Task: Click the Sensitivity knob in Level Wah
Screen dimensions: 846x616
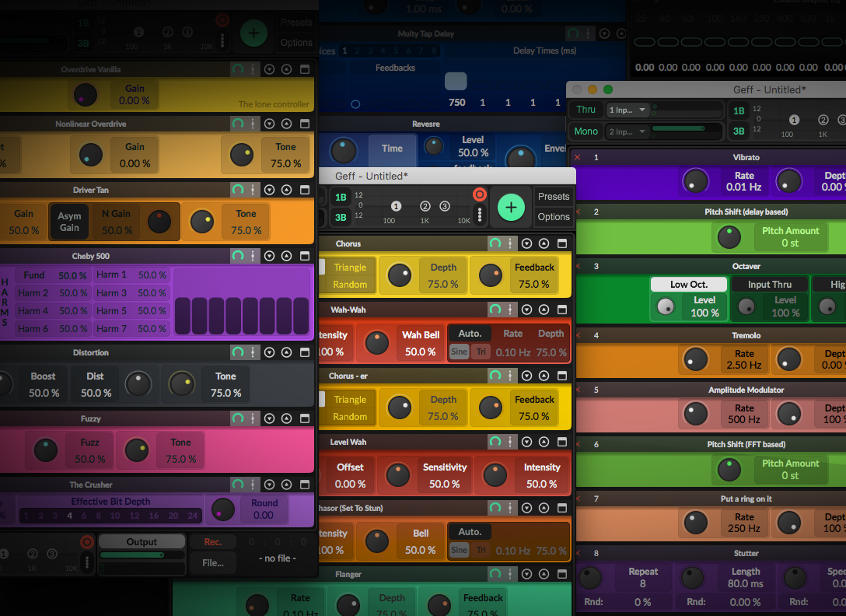Action: click(x=398, y=475)
